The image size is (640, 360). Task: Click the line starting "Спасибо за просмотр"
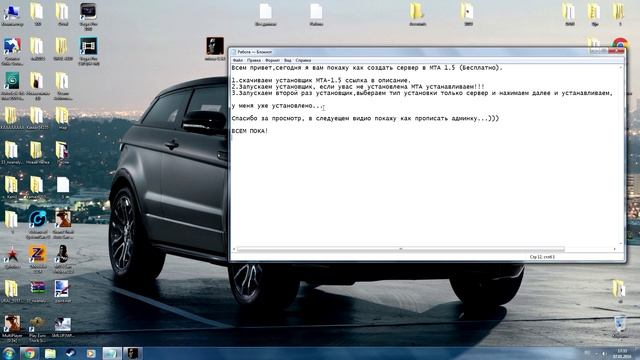[x=365, y=118]
